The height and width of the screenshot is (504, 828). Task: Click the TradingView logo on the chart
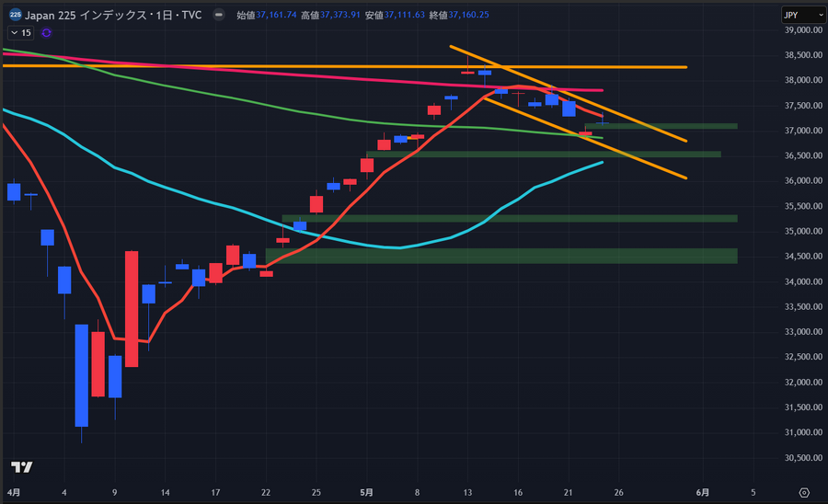point(22,466)
